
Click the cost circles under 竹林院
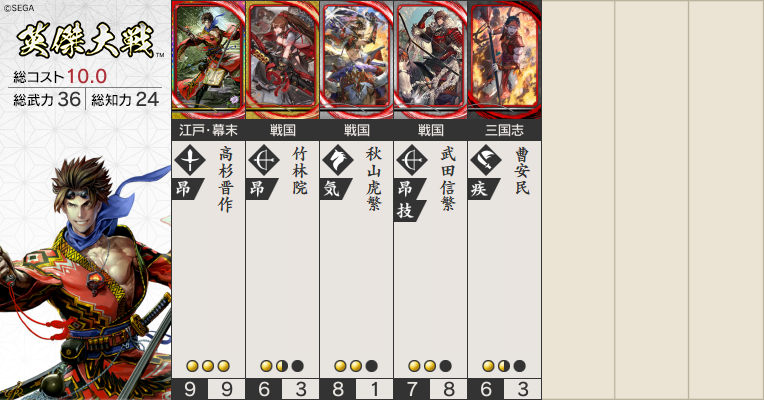click(x=282, y=366)
